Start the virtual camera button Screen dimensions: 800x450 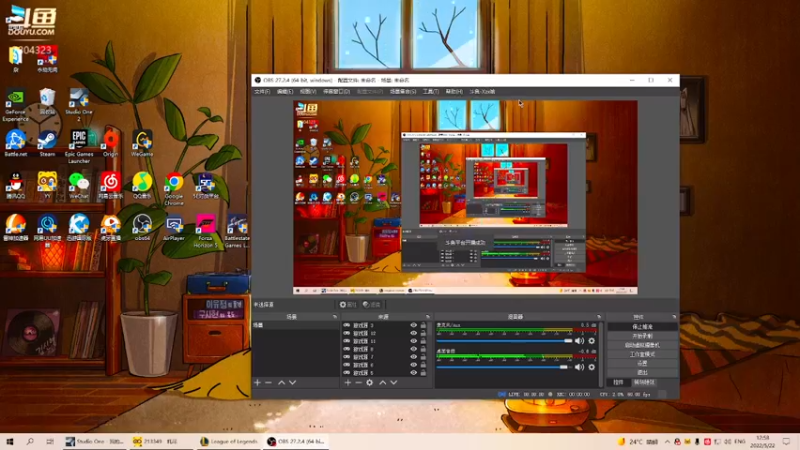pyautogui.click(x=642, y=345)
